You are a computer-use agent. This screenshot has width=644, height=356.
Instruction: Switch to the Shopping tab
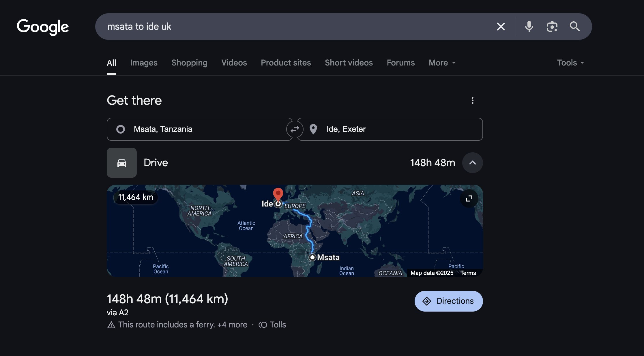click(x=189, y=63)
